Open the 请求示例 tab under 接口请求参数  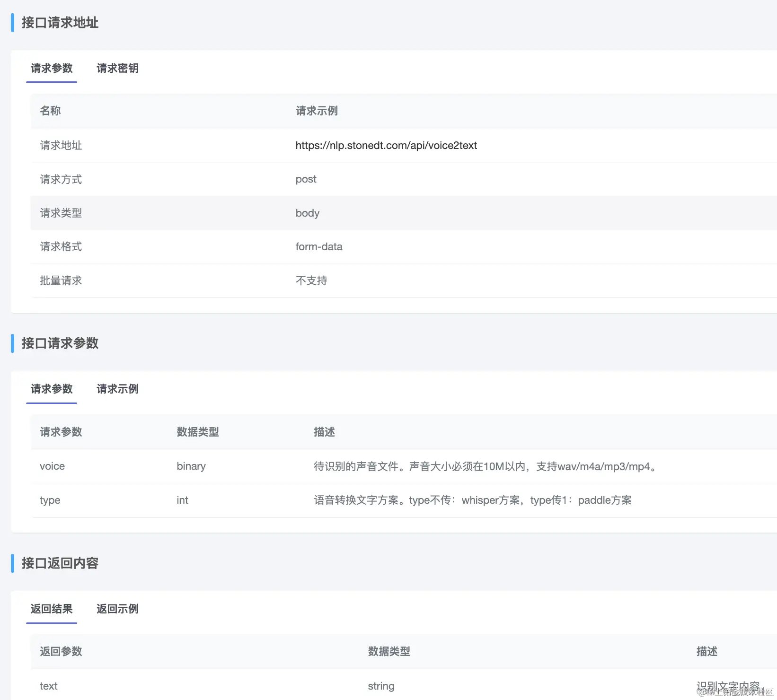coord(117,389)
